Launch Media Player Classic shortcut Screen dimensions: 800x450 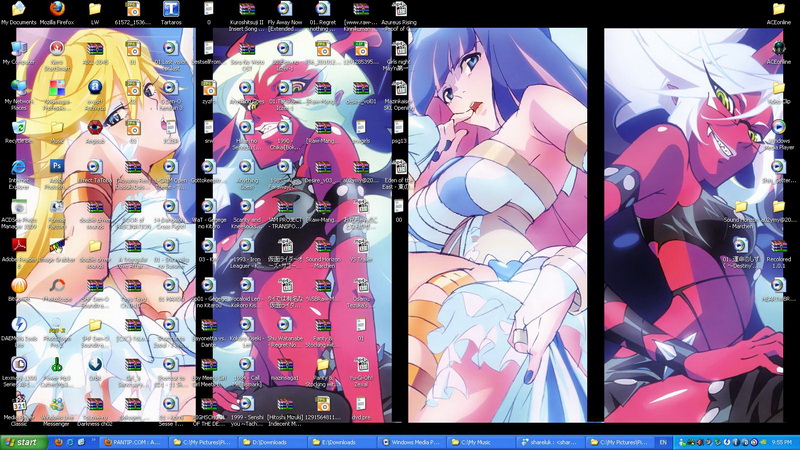pyautogui.click(x=19, y=412)
